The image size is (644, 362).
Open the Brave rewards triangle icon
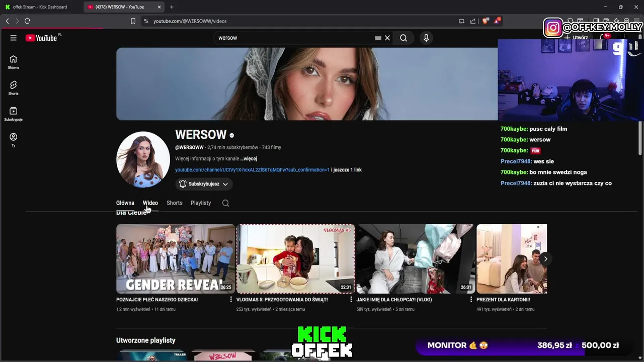[x=497, y=21]
